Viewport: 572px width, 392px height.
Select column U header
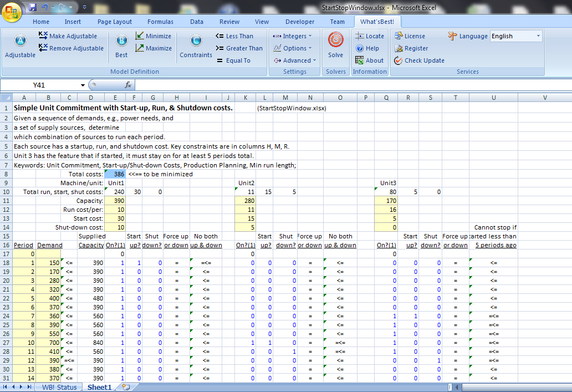[493, 98]
